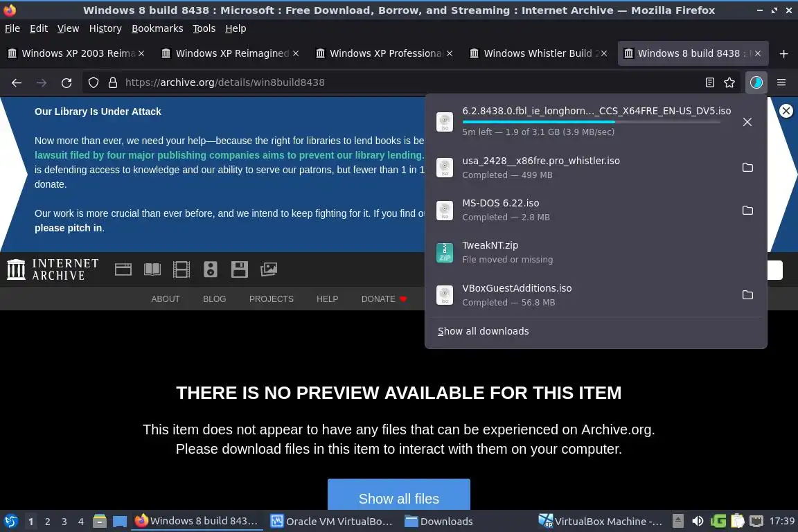
Task: Open the File menu
Action: [12, 28]
